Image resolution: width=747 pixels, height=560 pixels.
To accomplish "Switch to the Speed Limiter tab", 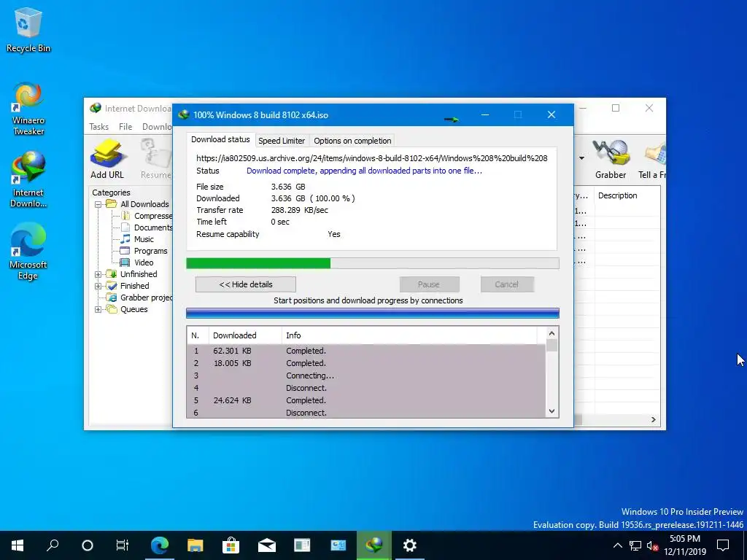I will click(x=282, y=141).
